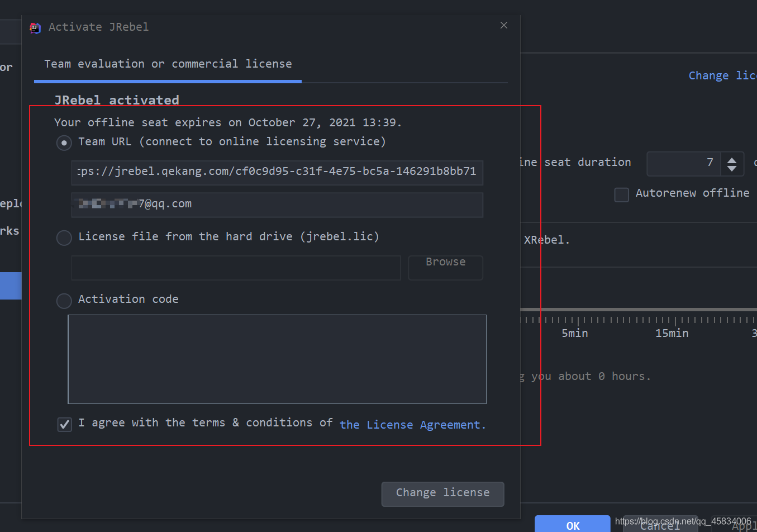Select the Activation code radio option

[x=64, y=301]
